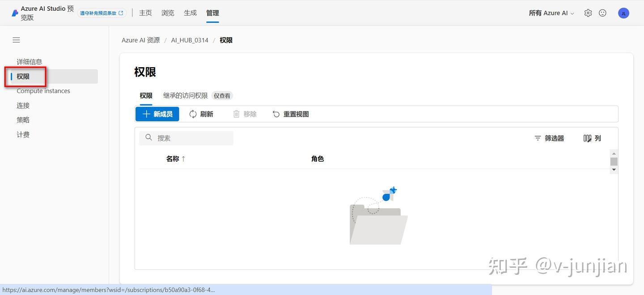The image size is (644, 295).
Task: Add a member with the 新成员 button
Action: [x=157, y=114]
